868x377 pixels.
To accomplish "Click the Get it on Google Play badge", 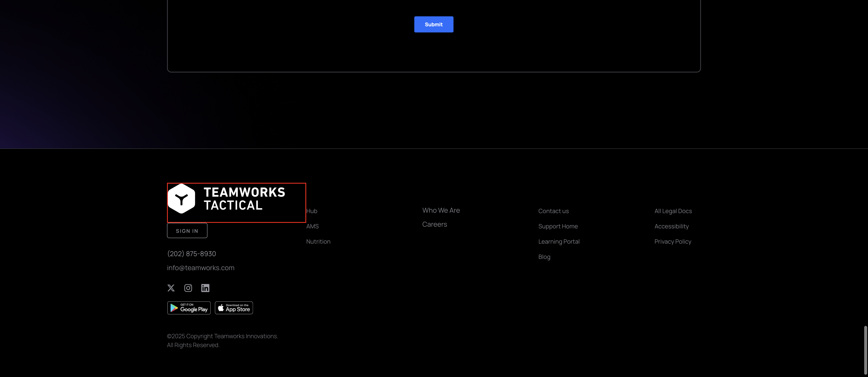I will click(189, 307).
